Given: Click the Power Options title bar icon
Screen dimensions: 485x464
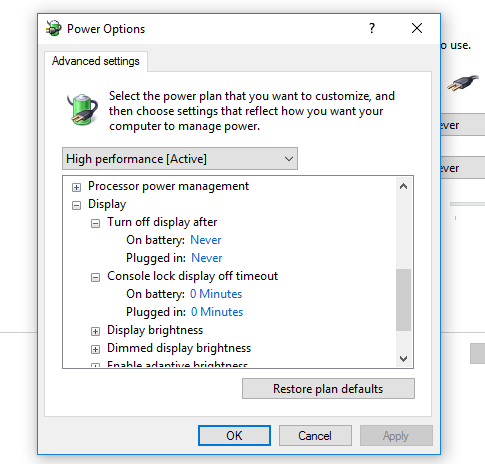Looking at the screenshot, I should [53, 28].
